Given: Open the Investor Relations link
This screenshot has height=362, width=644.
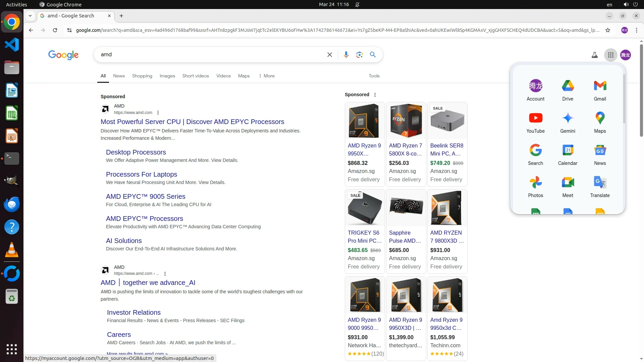Looking at the screenshot, I should tap(133, 312).
